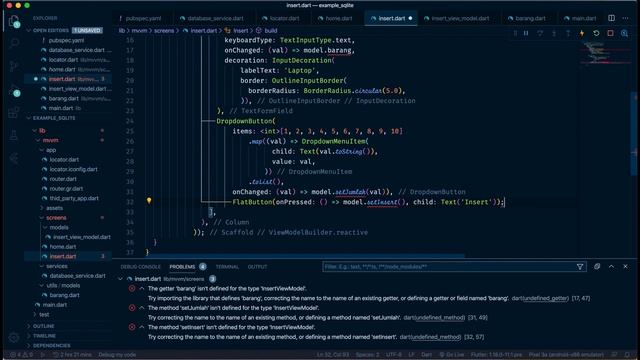Open the editor More Actions menu

coord(625,18)
